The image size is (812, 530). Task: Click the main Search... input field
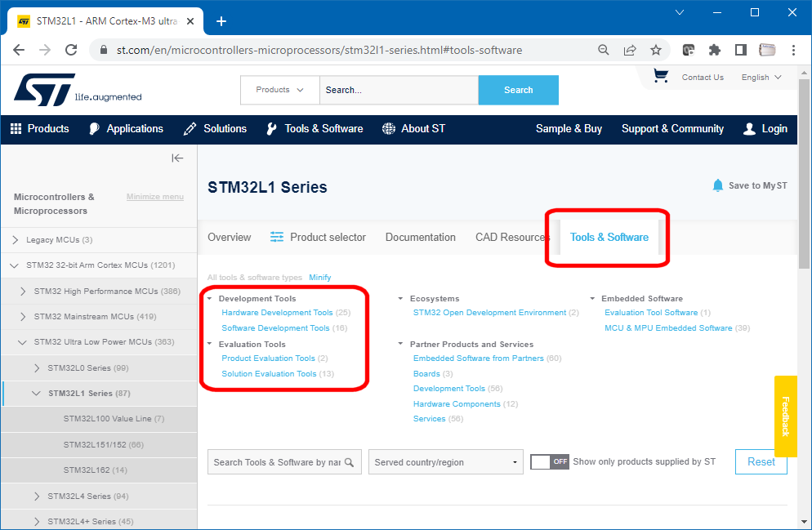click(x=399, y=90)
